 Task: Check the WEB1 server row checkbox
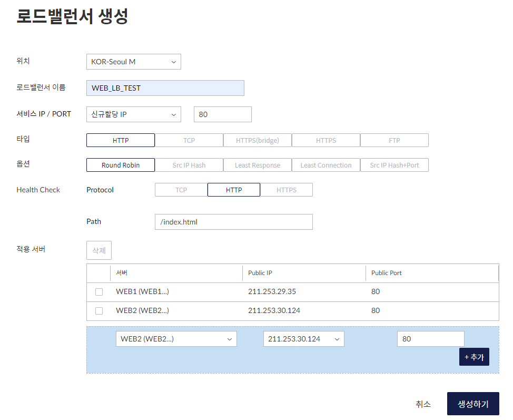pyautogui.click(x=99, y=292)
